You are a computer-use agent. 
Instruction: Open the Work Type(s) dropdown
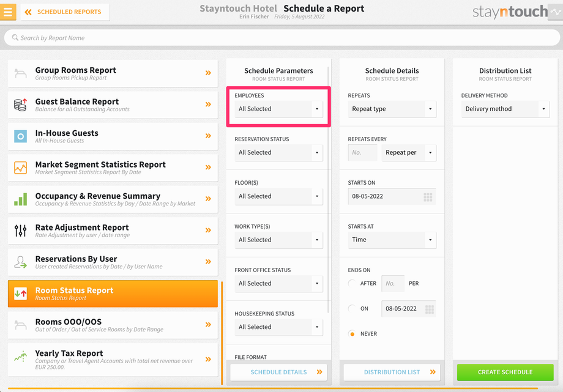[x=278, y=240]
